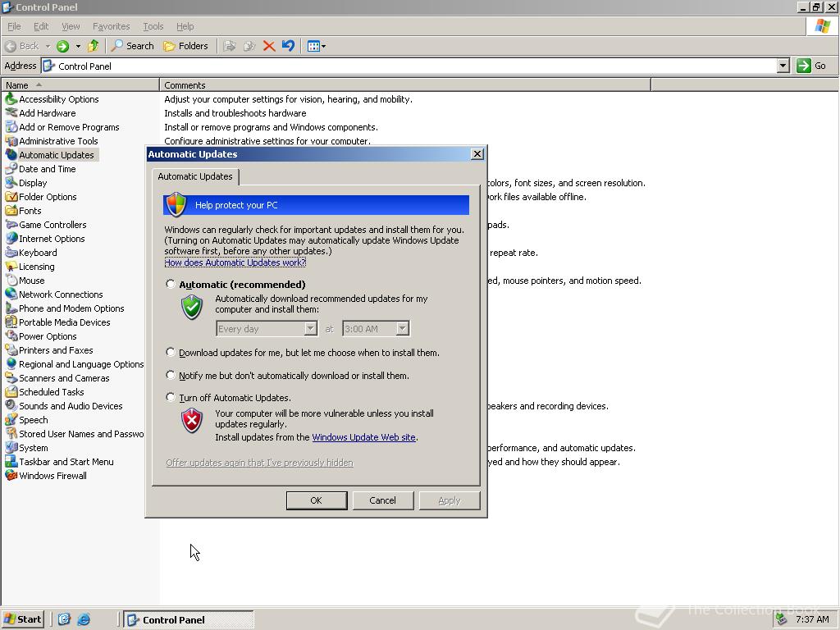Click Control Panel taskbar button

click(x=189, y=620)
